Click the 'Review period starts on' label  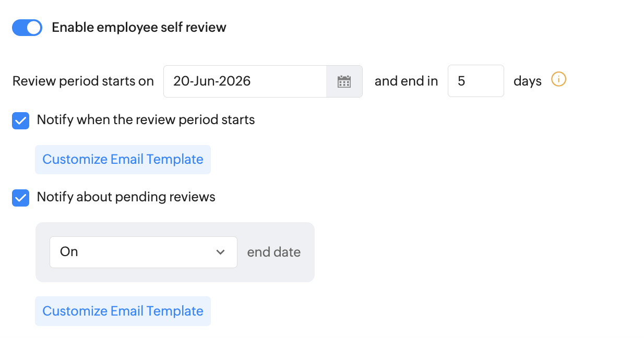click(x=83, y=81)
